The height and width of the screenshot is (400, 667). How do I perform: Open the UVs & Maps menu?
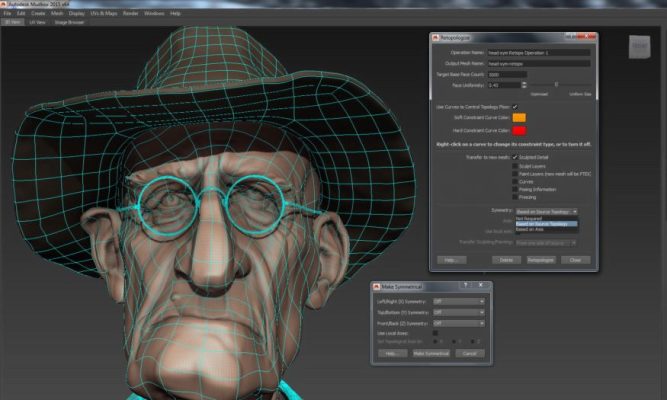pyautogui.click(x=104, y=13)
